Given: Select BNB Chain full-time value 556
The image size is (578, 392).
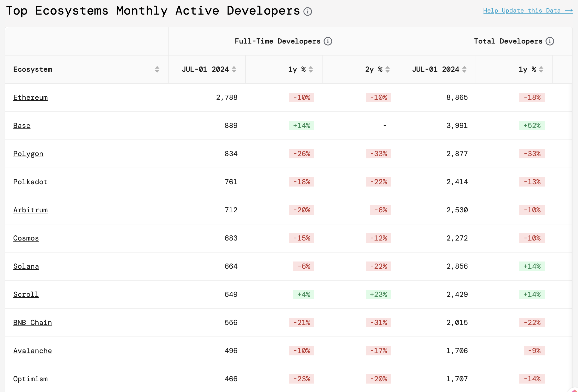Looking at the screenshot, I should tap(231, 323).
